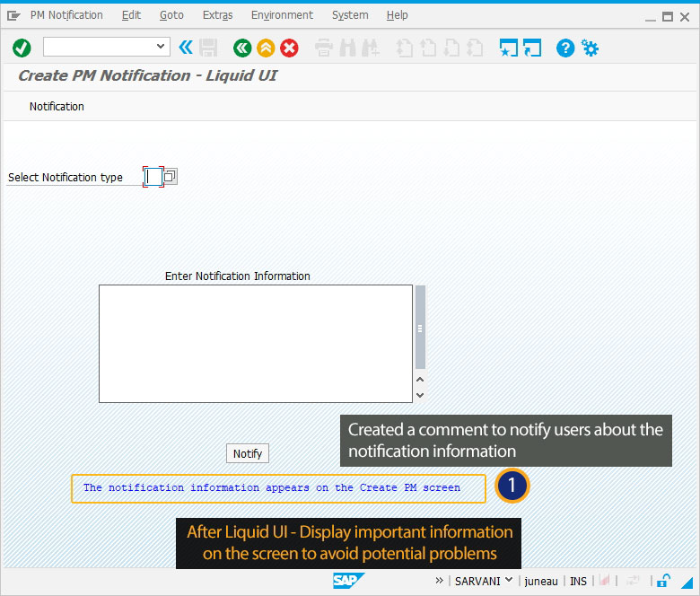Click the Notify button
The height and width of the screenshot is (596, 700).
[x=248, y=453]
